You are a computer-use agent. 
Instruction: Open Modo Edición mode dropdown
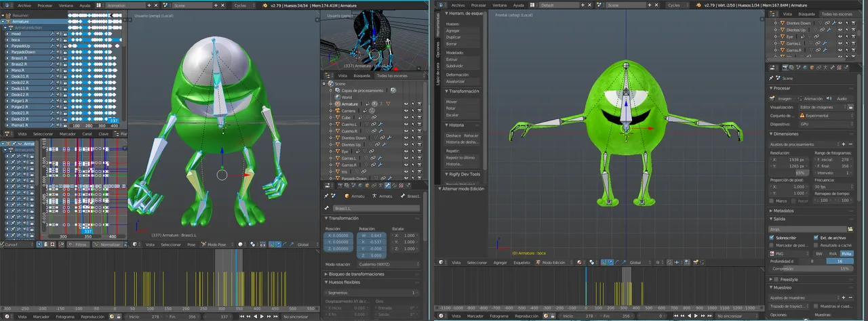coord(555,262)
